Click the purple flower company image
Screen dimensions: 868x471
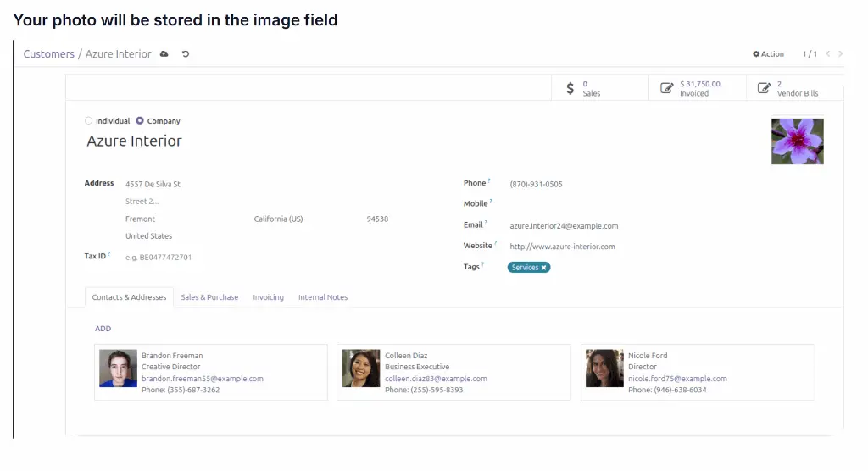coord(797,141)
